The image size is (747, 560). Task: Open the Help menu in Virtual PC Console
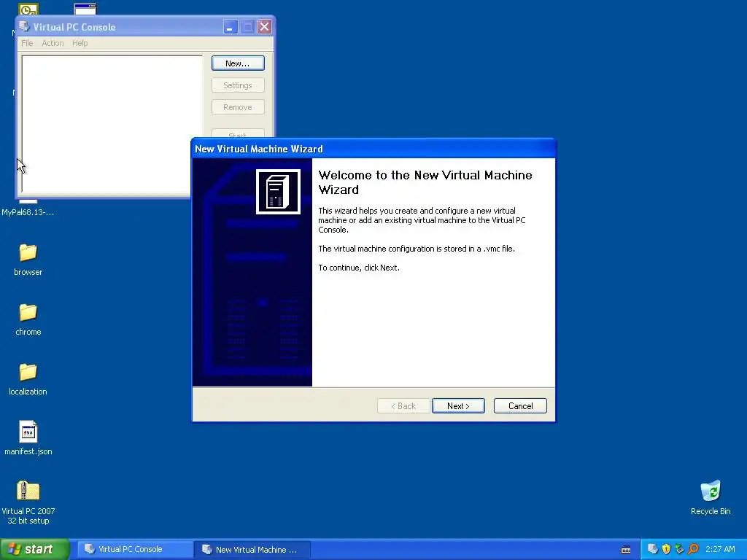point(80,43)
